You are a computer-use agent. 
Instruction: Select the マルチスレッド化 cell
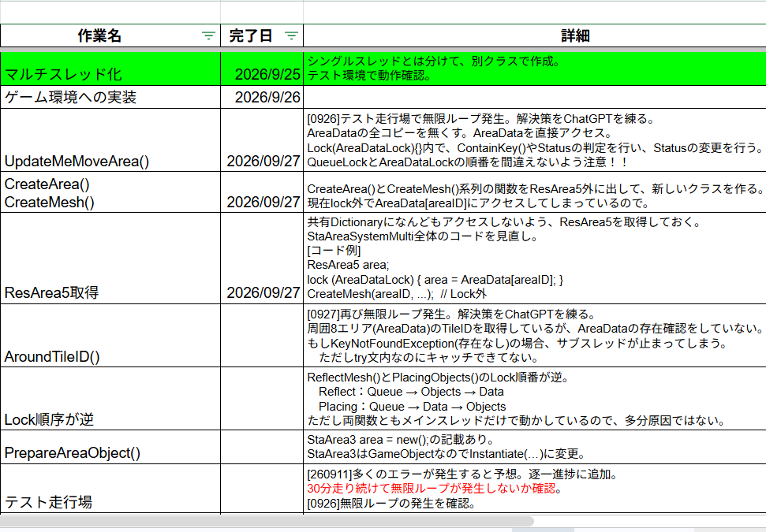[110, 69]
